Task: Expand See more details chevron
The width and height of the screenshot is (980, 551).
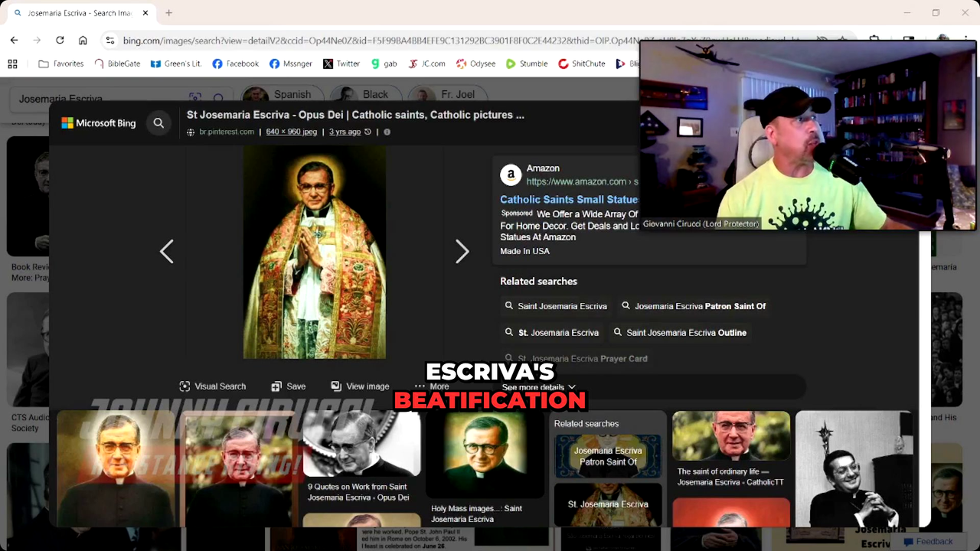Action: tap(538, 387)
